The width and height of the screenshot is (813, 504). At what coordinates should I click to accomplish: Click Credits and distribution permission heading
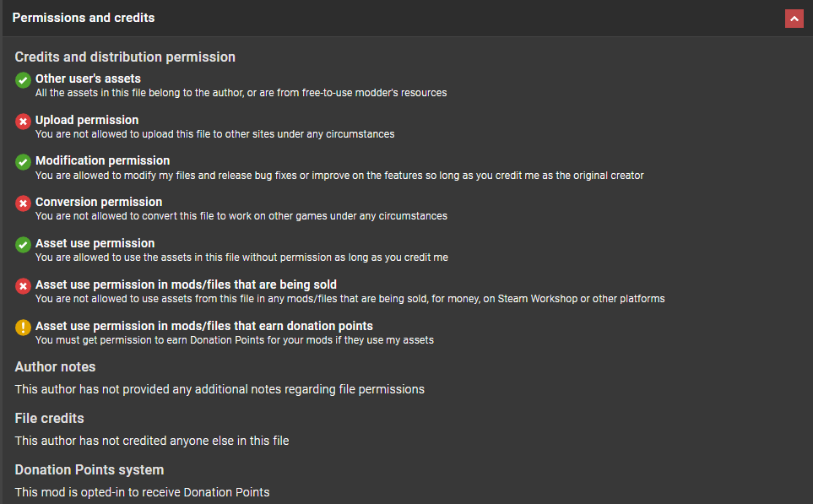[x=125, y=57]
